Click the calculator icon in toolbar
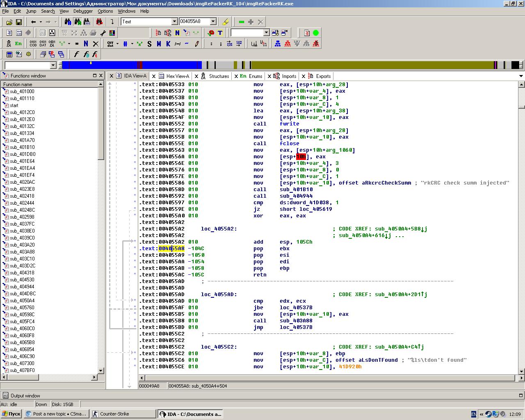The image size is (525, 420). click(x=9, y=54)
